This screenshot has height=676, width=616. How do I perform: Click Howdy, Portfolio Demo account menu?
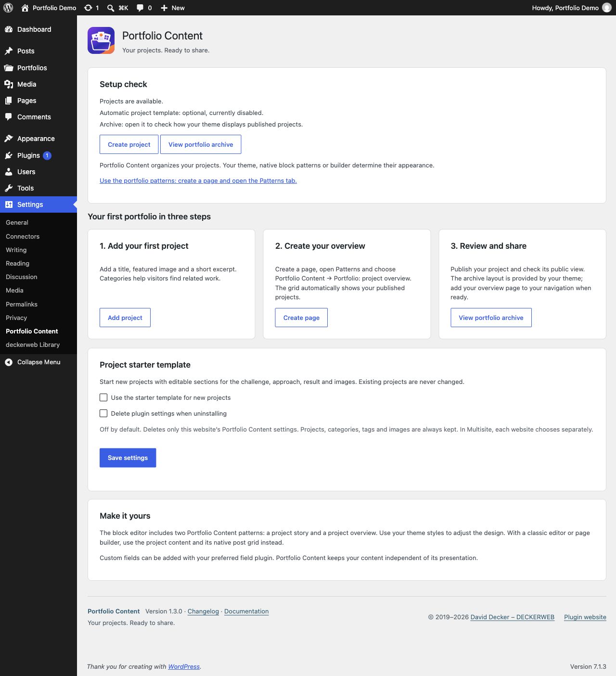coord(572,8)
